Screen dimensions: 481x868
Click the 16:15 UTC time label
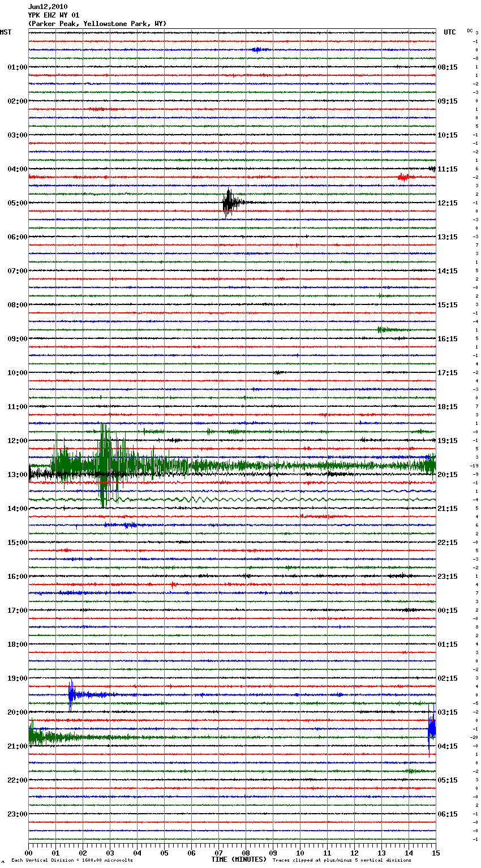(x=448, y=339)
